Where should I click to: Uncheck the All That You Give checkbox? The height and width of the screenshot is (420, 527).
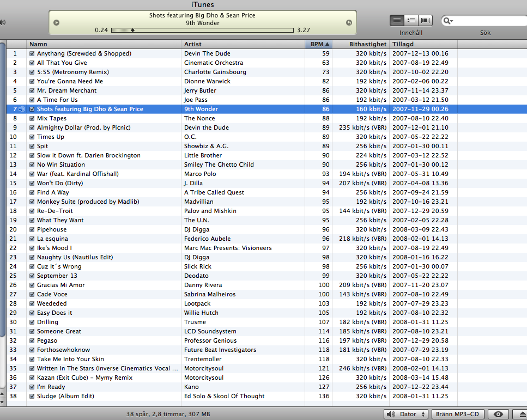coord(32,63)
